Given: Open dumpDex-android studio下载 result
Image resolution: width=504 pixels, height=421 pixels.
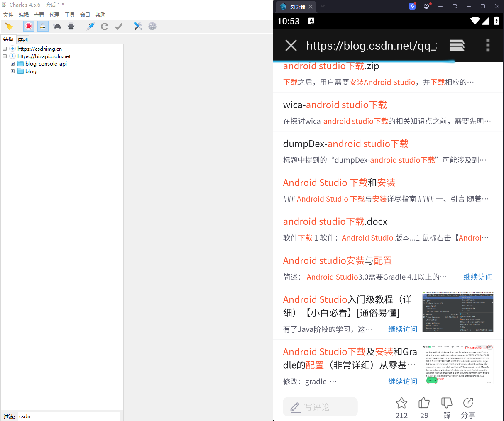Looking at the screenshot, I should coord(346,144).
